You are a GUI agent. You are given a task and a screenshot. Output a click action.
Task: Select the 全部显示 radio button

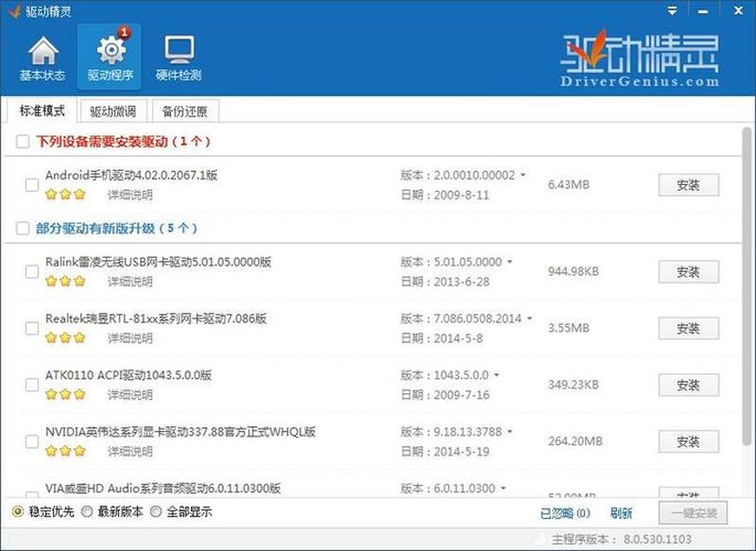[156, 511]
